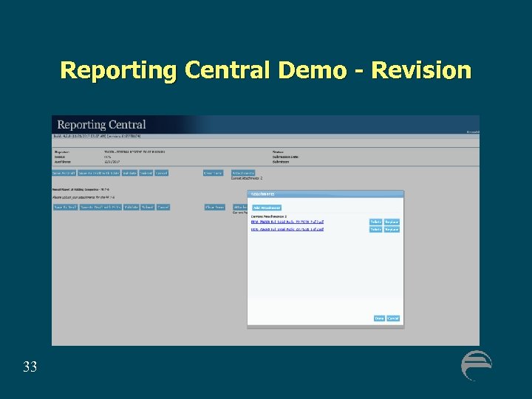This screenshot has height=399, width=532.
Task: Click Save As Draft with Edits, upper row
Action: 99,173
